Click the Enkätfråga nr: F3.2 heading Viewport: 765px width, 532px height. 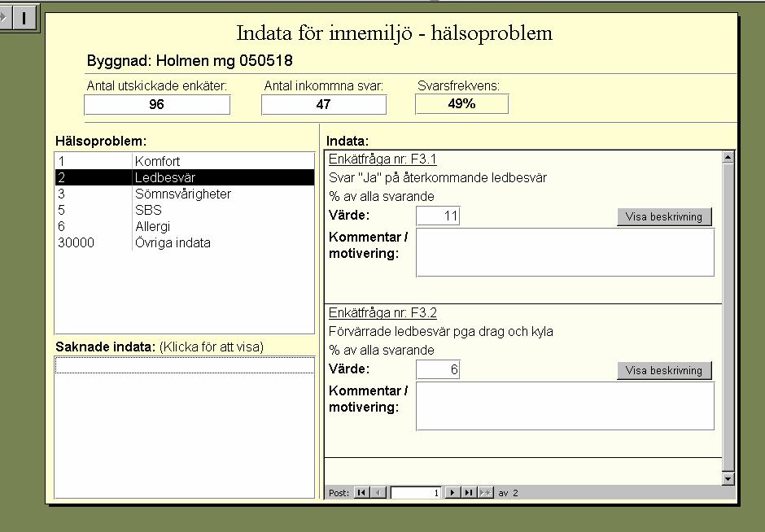[382, 312]
